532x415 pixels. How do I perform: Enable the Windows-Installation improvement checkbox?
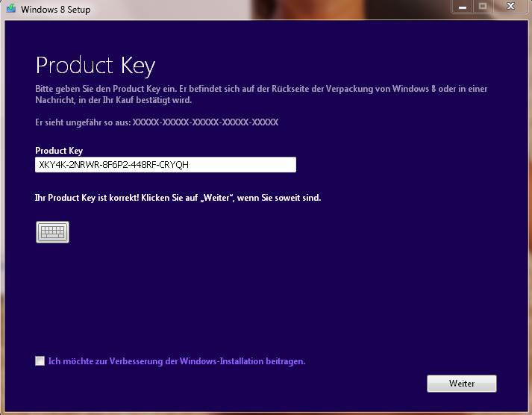pyautogui.click(x=40, y=361)
